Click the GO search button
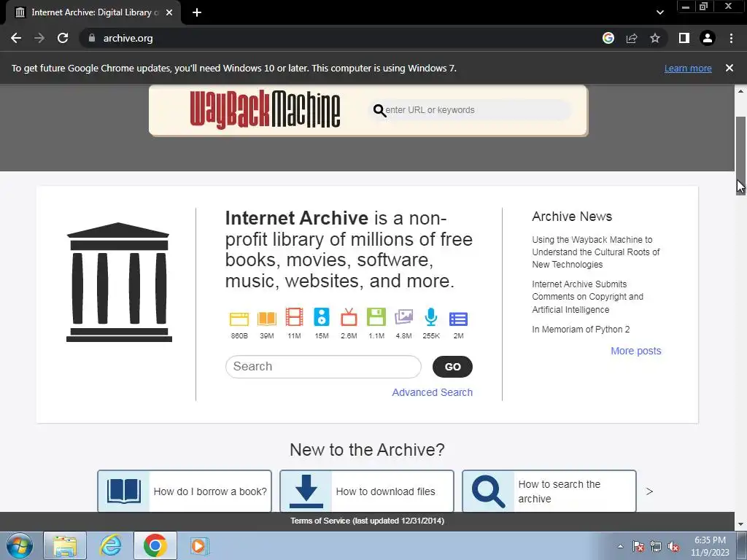The height and width of the screenshot is (560, 747). [452, 367]
